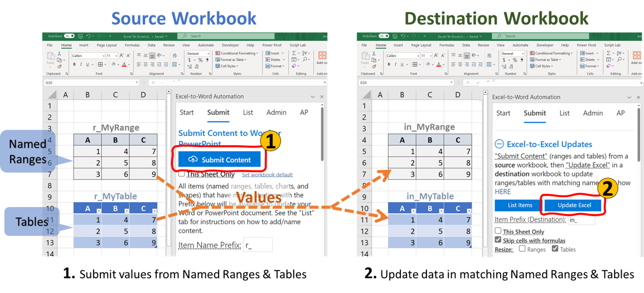
Task: Check Resize Ranges checkbox
Action: pos(522,248)
